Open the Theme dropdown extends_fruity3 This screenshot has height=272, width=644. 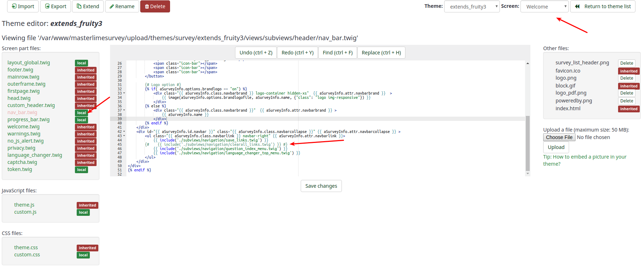pyautogui.click(x=471, y=7)
